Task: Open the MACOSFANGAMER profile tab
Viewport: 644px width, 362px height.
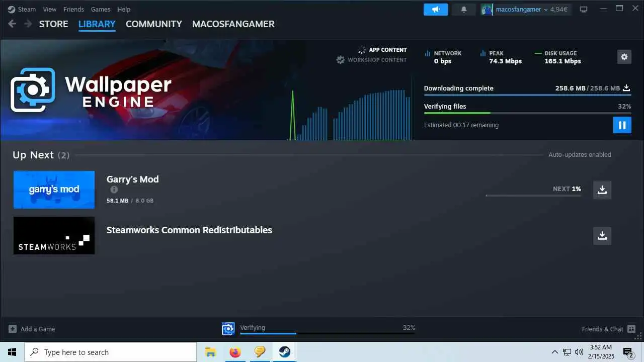Action: tap(233, 24)
